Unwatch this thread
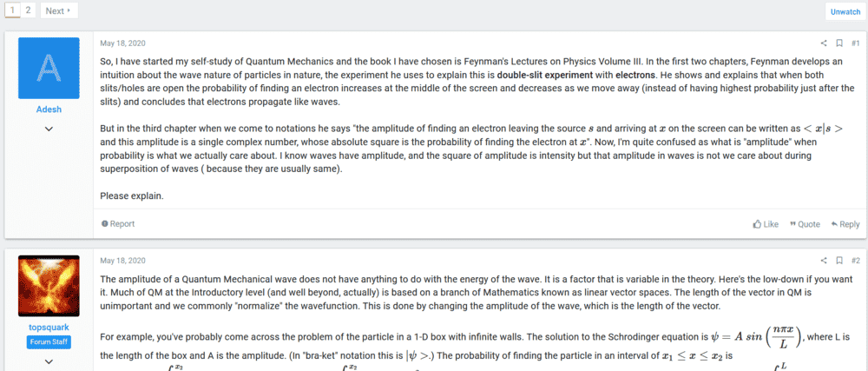 pos(845,11)
